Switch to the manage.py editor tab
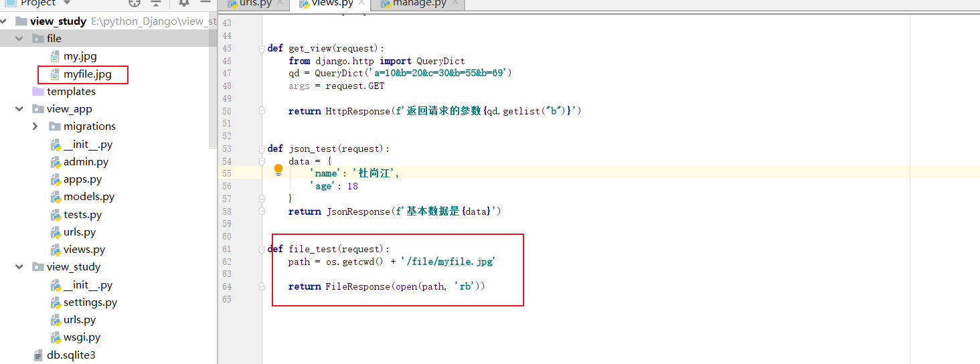The width and height of the screenshot is (980, 364). pyautogui.click(x=419, y=4)
